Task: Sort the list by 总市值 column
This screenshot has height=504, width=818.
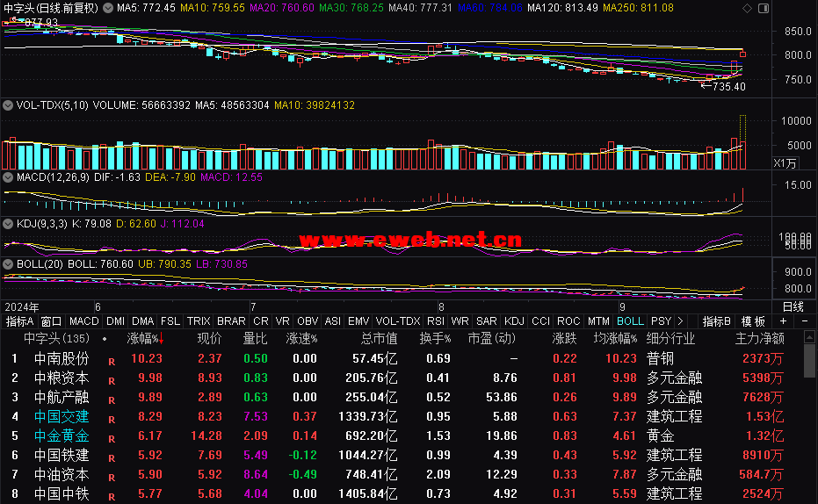Action: tap(379, 339)
